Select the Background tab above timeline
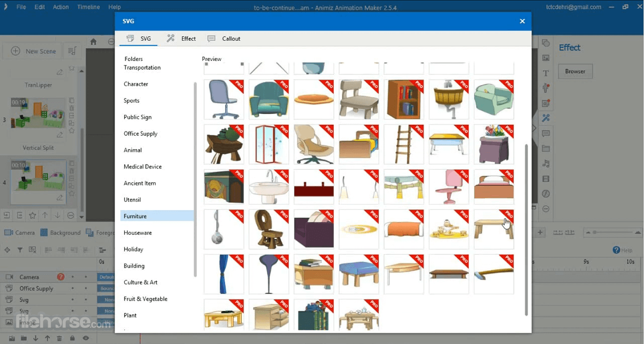The image size is (644, 344). coord(60,232)
